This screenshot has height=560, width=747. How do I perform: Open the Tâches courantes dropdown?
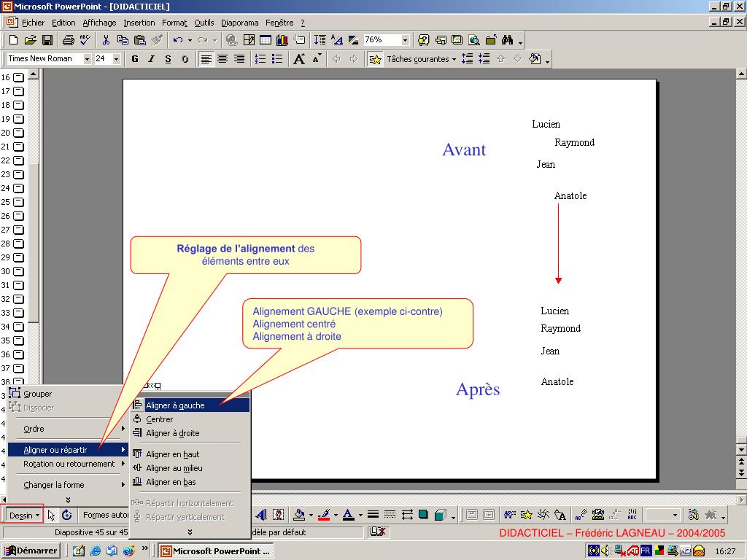click(x=421, y=59)
